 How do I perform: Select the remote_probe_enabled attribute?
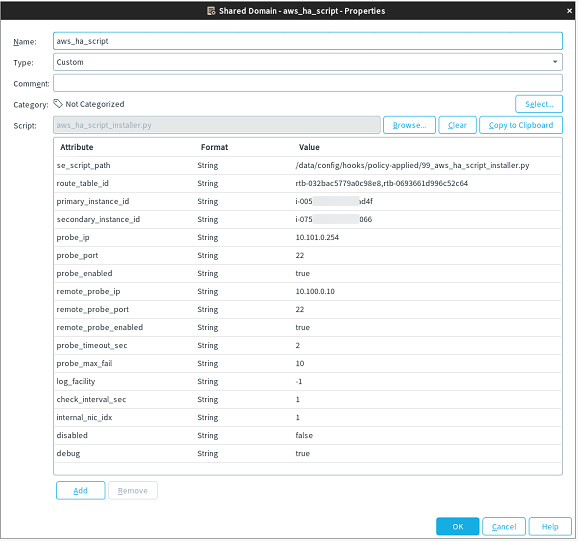pyautogui.click(x=308, y=328)
